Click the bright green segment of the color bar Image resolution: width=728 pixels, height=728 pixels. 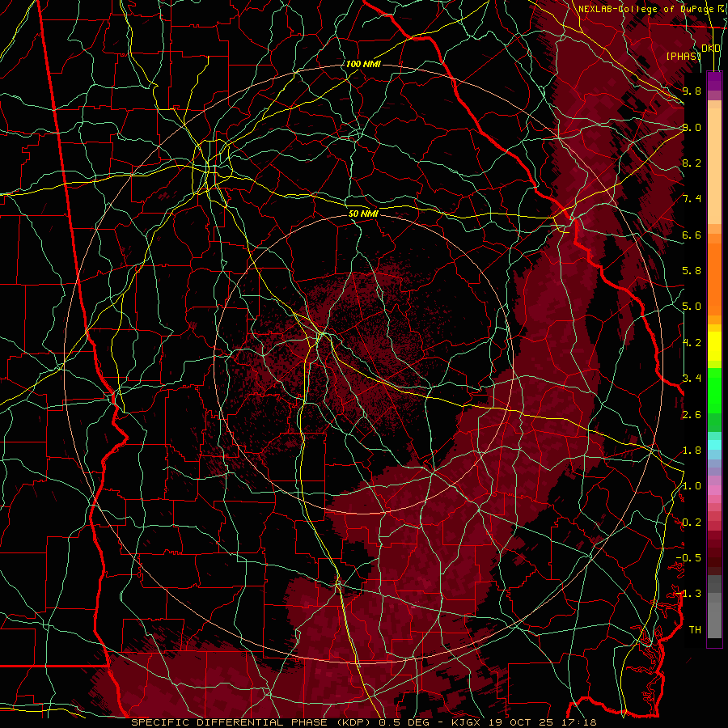pos(714,390)
